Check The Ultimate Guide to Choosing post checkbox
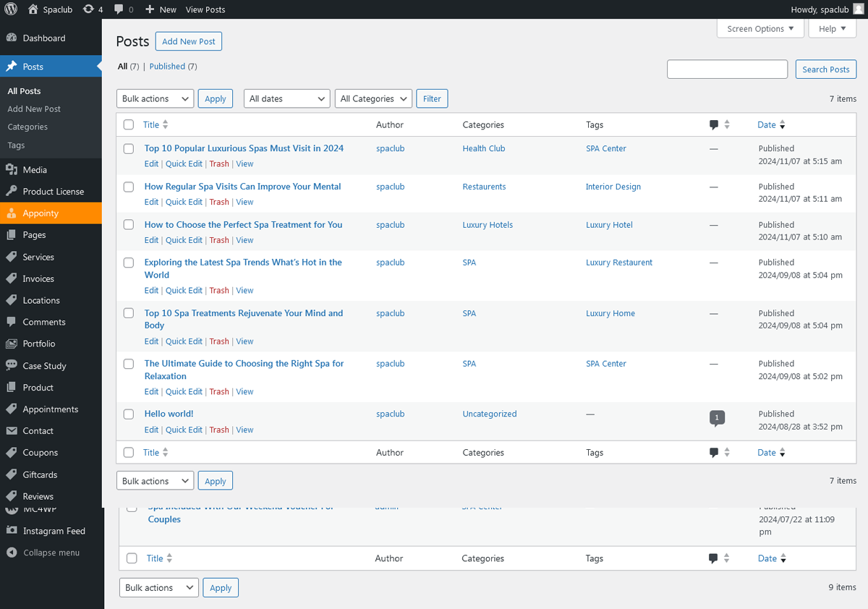The height and width of the screenshot is (609, 868). 129,364
